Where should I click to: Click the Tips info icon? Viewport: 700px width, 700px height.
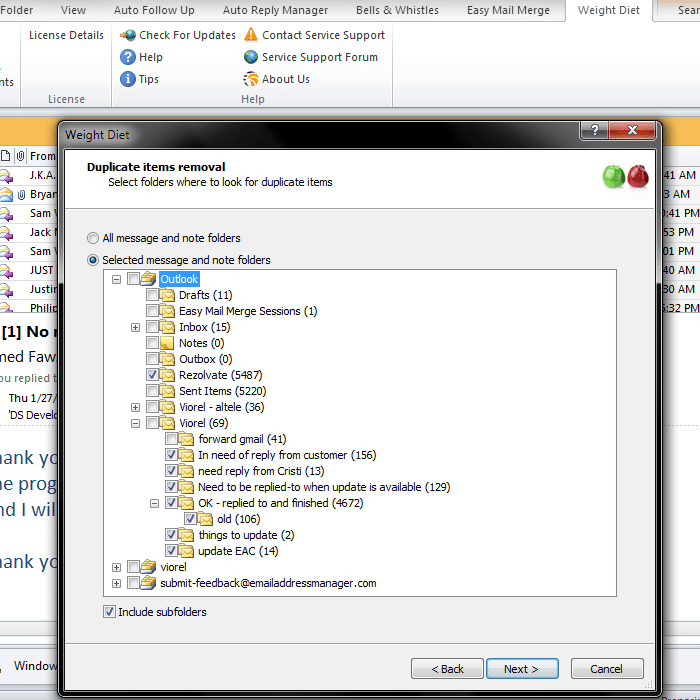point(128,79)
